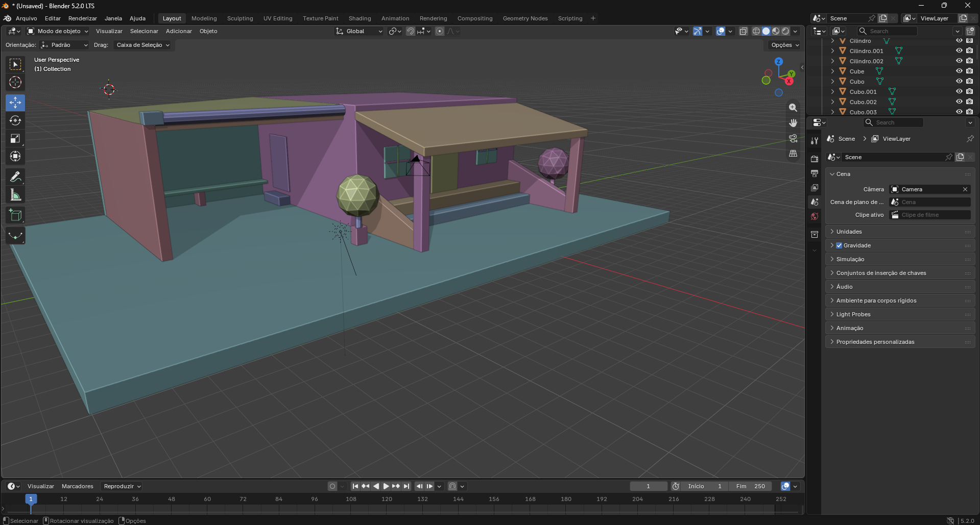Select the Rotate tool in toolbar
Screen dimensions: 980x525
pyautogui.click(x=15, y=120)
